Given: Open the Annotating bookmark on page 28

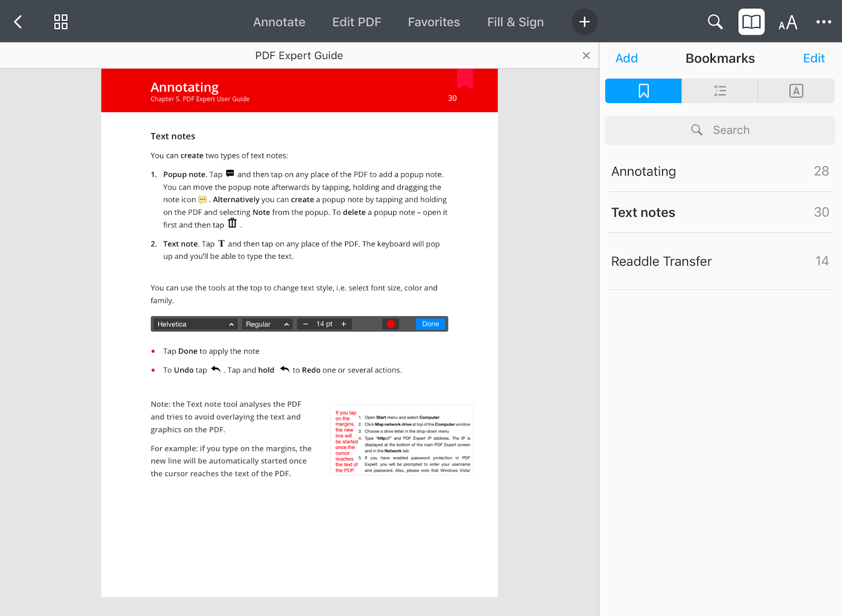Looking at the screenshot, I should click(x=720, y=171).
